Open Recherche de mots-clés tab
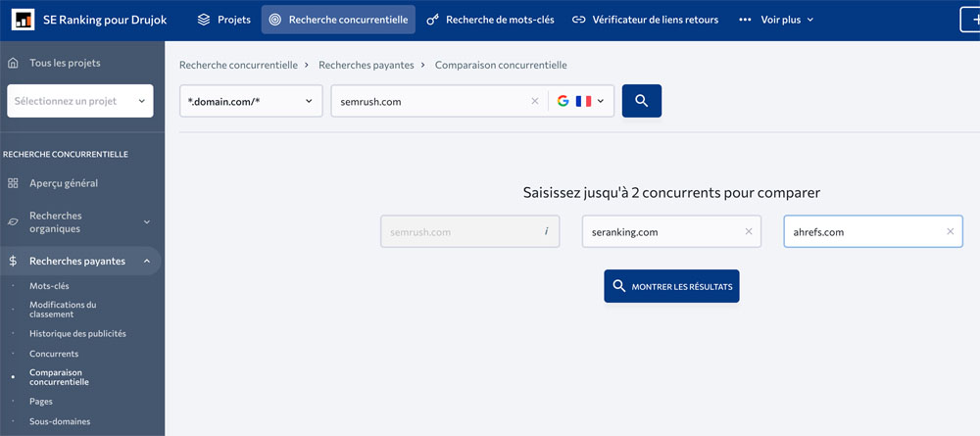Image resolution: width=980 pixels, height=436 pixels. click(x=490, y=20)
